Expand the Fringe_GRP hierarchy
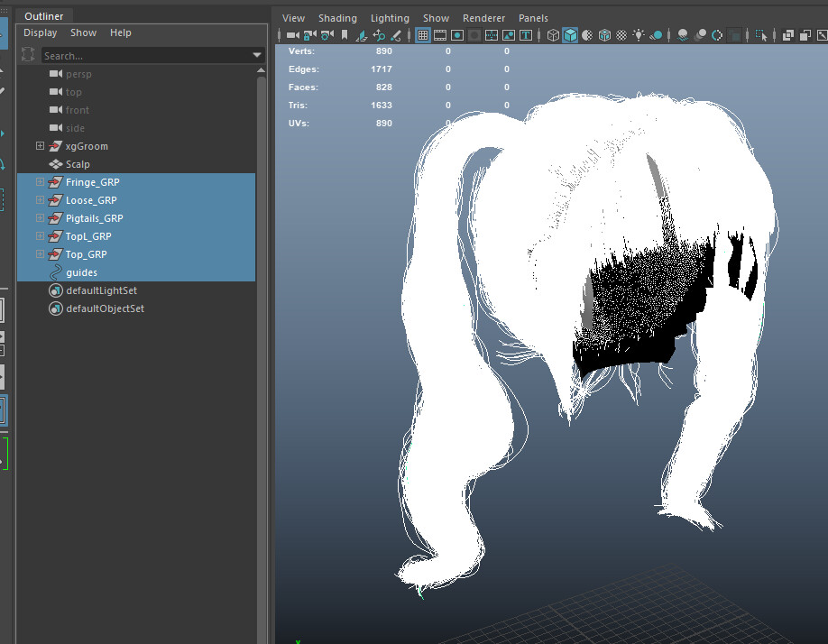The width and height of the screenshot is (828, 644). click(x=40, y=181)
